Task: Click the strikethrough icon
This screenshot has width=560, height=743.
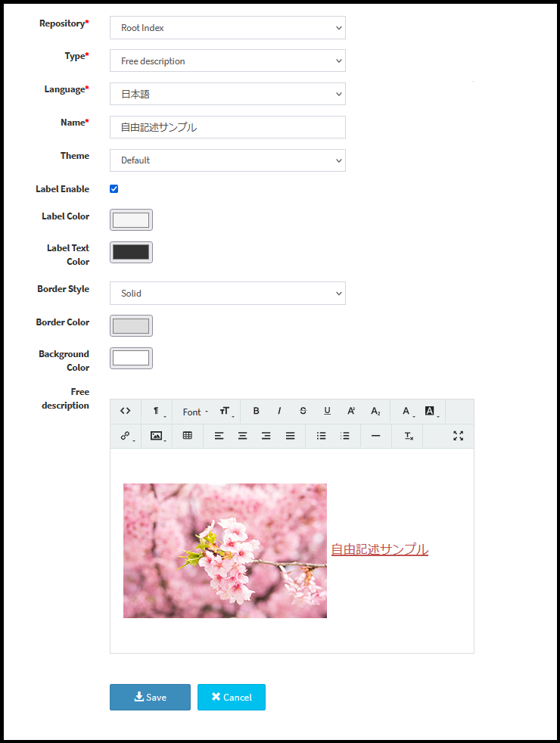Action: [303, 411]
